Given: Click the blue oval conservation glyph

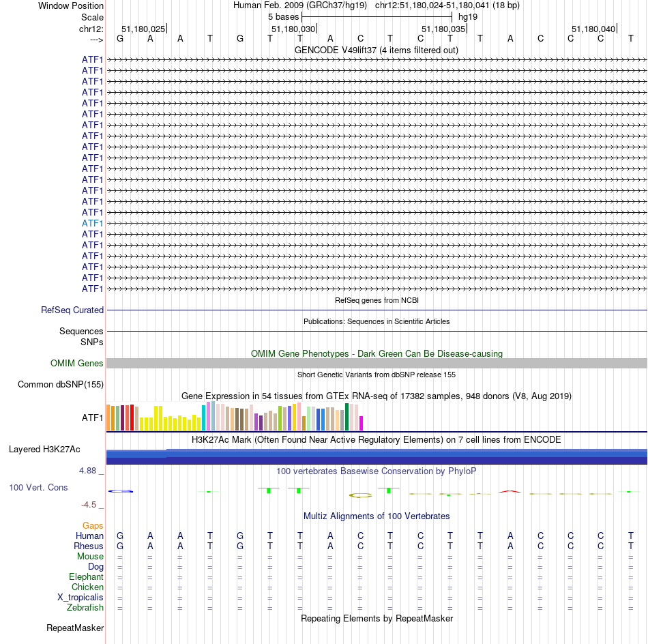Looking at the screenshot, I should pos(120,491).
